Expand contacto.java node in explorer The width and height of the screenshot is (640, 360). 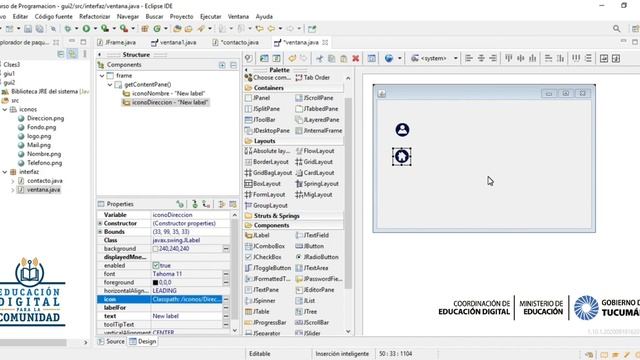(x=12, y=181)
